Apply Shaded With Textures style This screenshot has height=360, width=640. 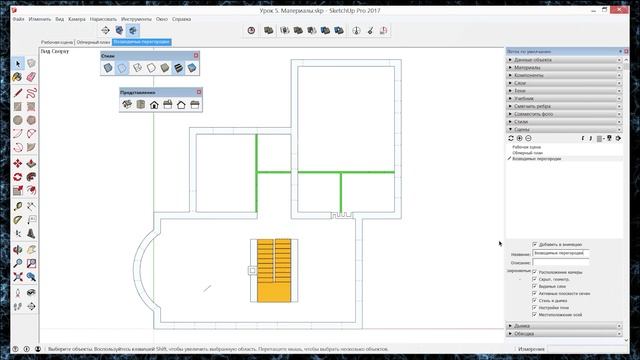[178, 68]
